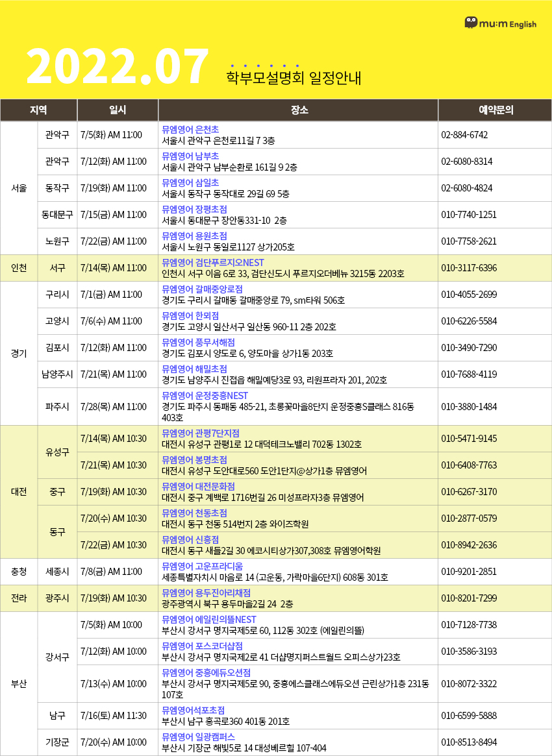Open the 뮤엠영어 에일린의뜰NEST link
This screenshot has height=756, width=552.
pyautogui.click(x=209, y=619)
